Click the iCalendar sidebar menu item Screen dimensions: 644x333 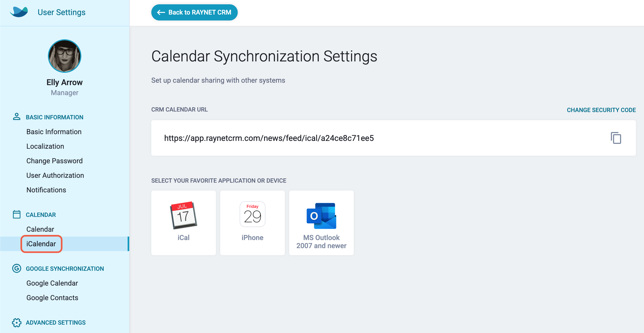click(41, 243)
